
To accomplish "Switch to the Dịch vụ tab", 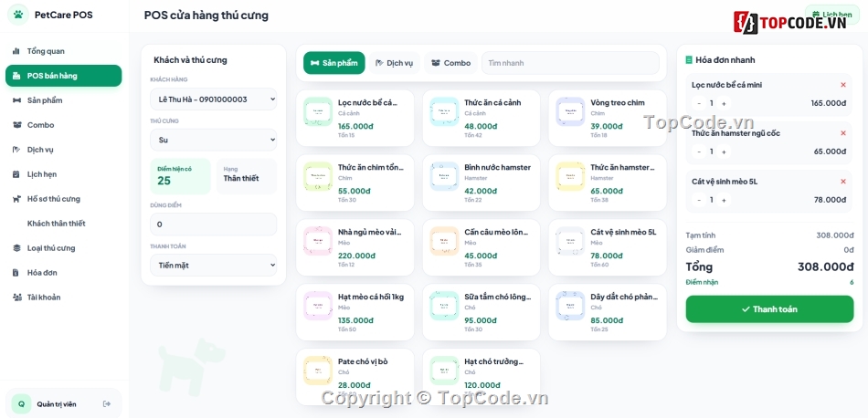I will point(394,63).
